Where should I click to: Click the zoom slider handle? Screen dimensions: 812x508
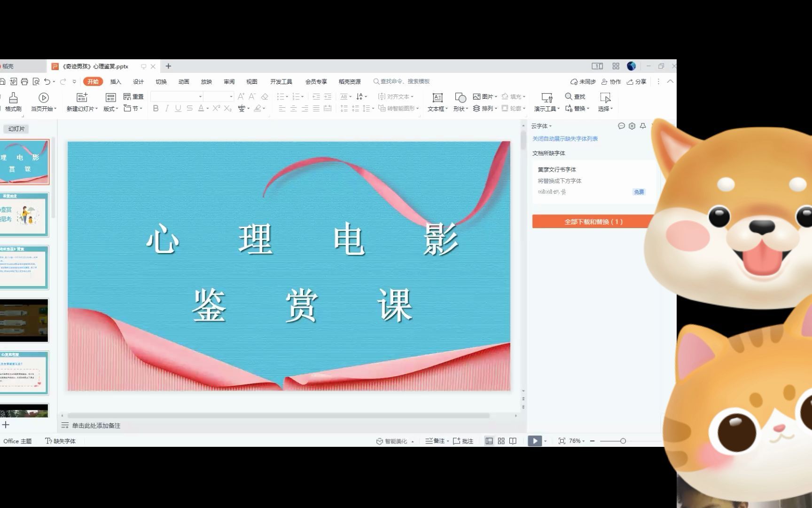point(623,441)
